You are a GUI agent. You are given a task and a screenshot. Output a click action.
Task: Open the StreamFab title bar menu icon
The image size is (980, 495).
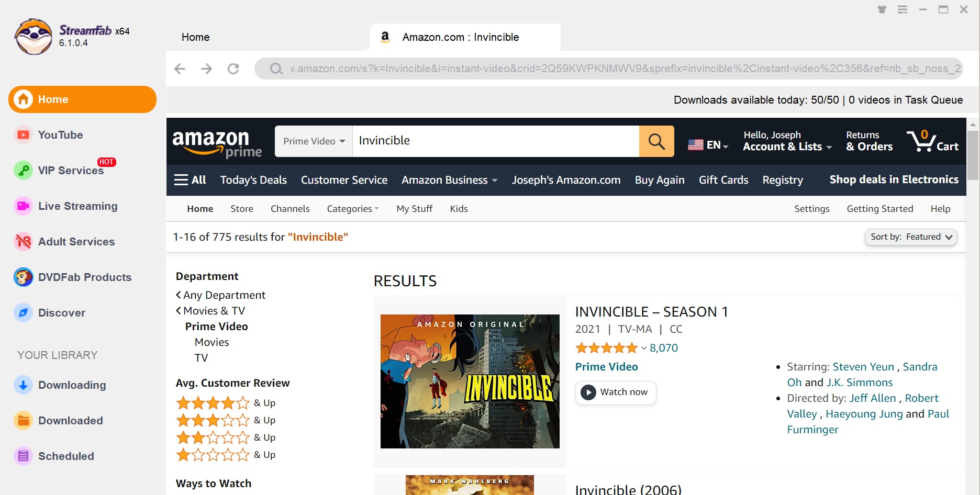(x=903, y=9)
